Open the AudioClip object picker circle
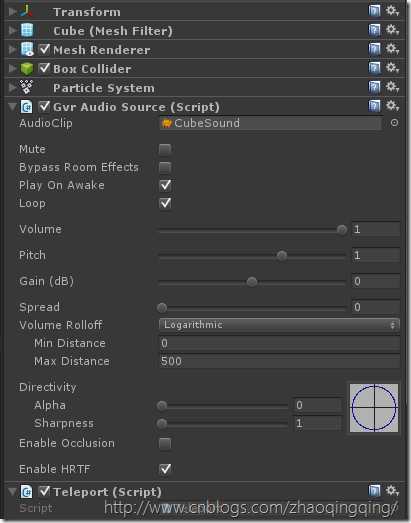The height and width of the screenshot is (523, 411). coord(394,123)
